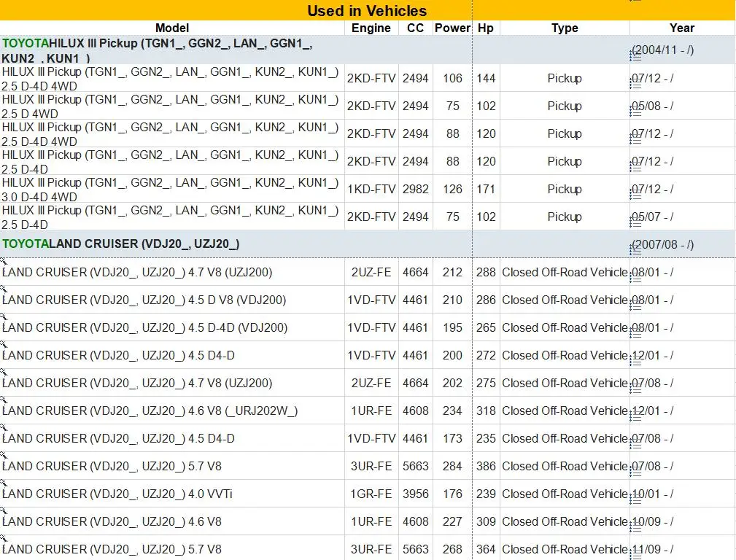Select engine cell '1GR-FE'

tap(371, 494)
